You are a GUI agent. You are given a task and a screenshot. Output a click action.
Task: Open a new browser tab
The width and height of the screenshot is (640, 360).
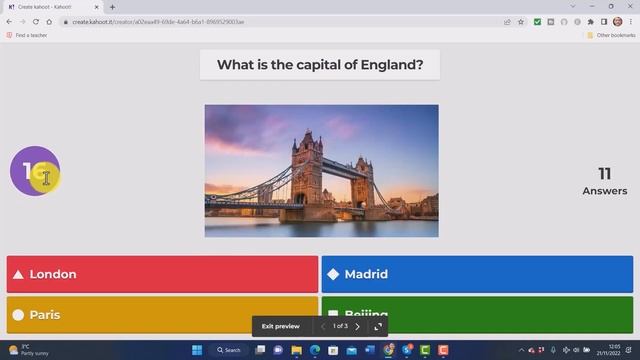tap(112, 7)
